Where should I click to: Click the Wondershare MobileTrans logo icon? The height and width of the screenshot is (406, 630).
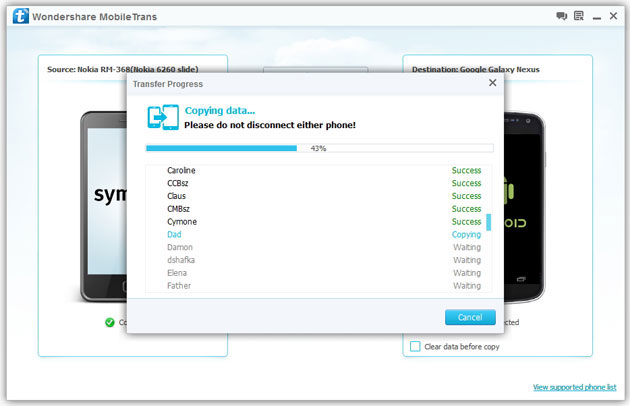(20, 16)
